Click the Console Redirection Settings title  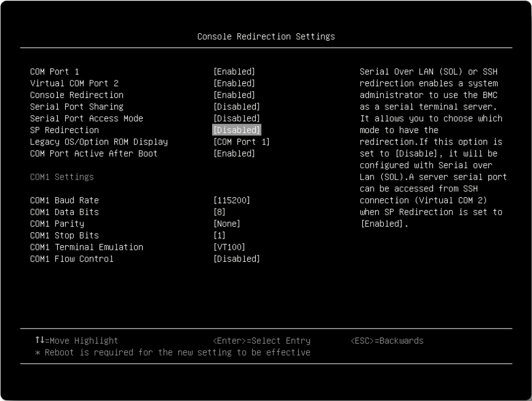click(266, 36)
